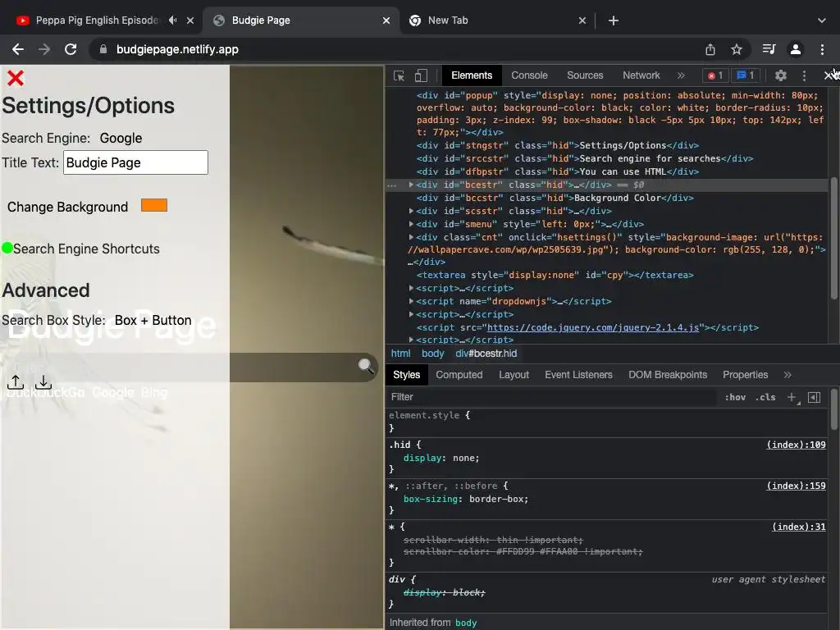The width and height of the screenshot is (840, 630).
Task: Open Search Box Style Box + Button dropdown
Action: pyautogui.click(x=153, y=321)
